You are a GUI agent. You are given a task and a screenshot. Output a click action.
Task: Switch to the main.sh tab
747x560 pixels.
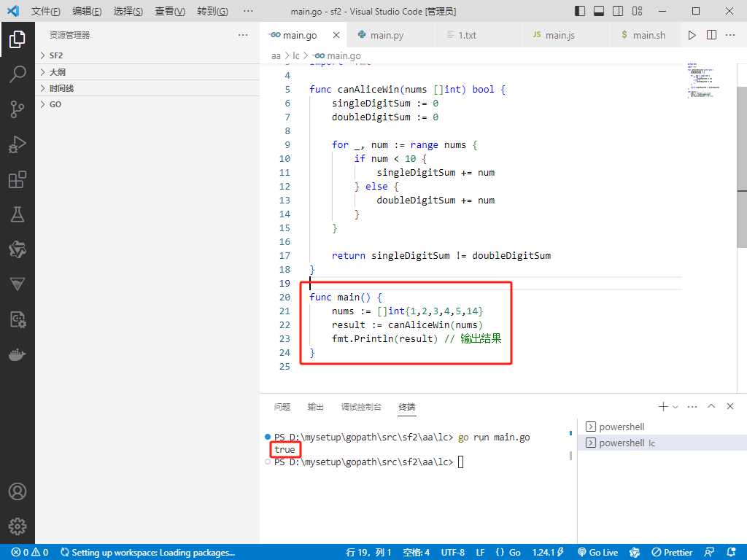[x=645, y=35]
